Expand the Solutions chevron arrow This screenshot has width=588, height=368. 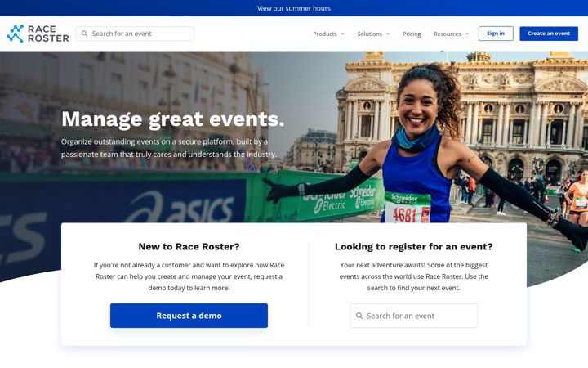pos(388,34)
